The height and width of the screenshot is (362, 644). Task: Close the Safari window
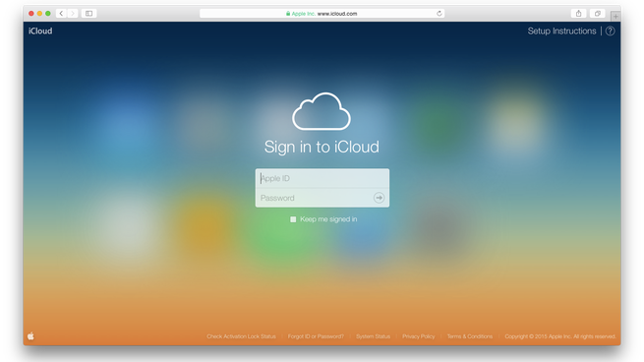point(31,14)
